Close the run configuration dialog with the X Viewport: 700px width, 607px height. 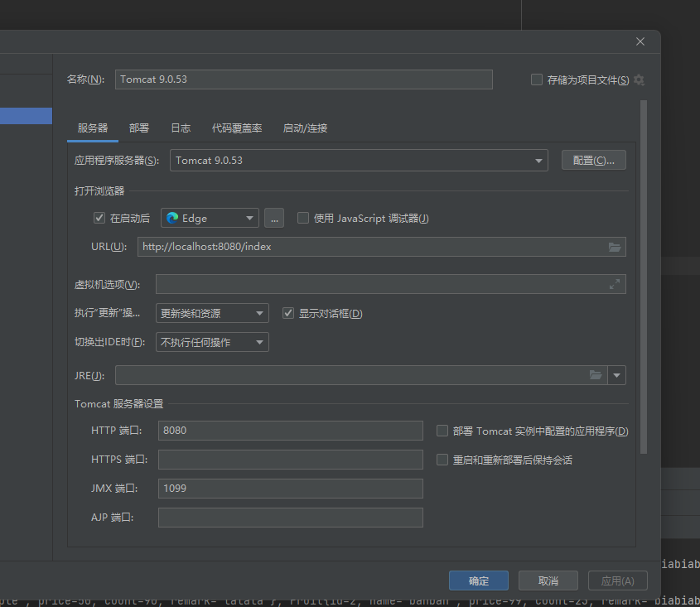[640, 41]
